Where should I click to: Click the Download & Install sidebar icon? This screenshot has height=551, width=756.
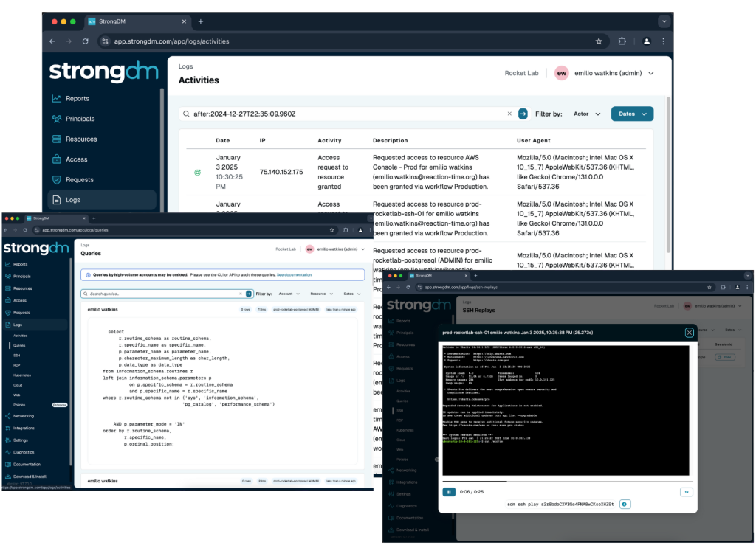click(x=7, y=476)
